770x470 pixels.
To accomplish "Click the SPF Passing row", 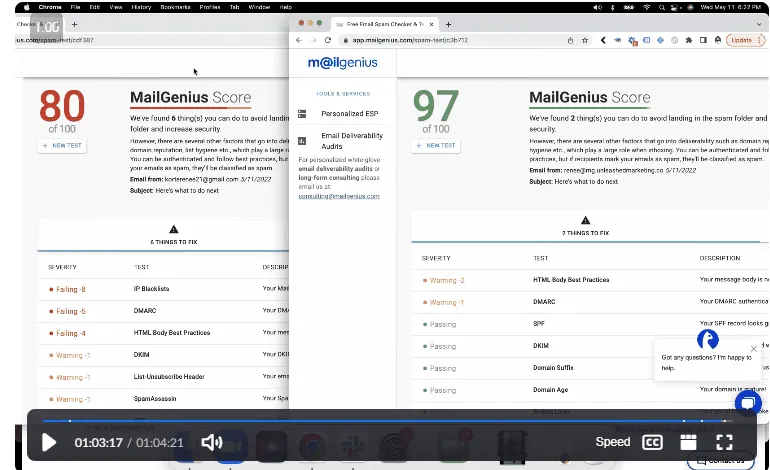I will pos(589,324).
